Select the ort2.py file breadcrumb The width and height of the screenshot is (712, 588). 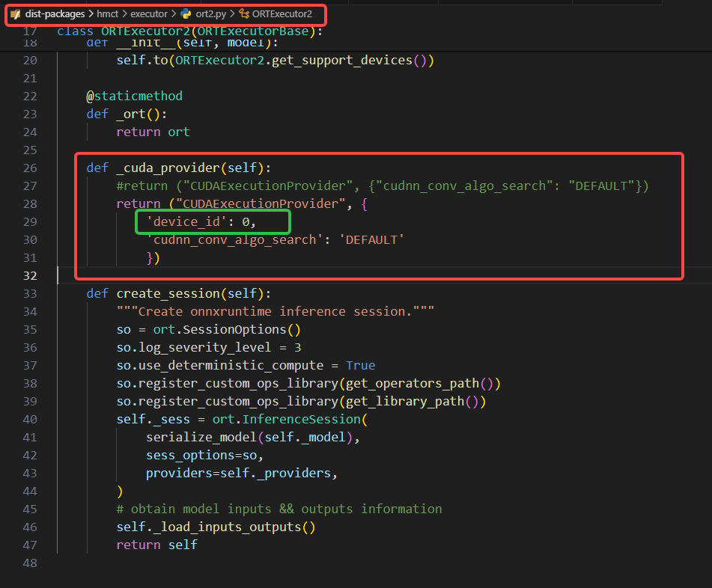tap(210, 14)
